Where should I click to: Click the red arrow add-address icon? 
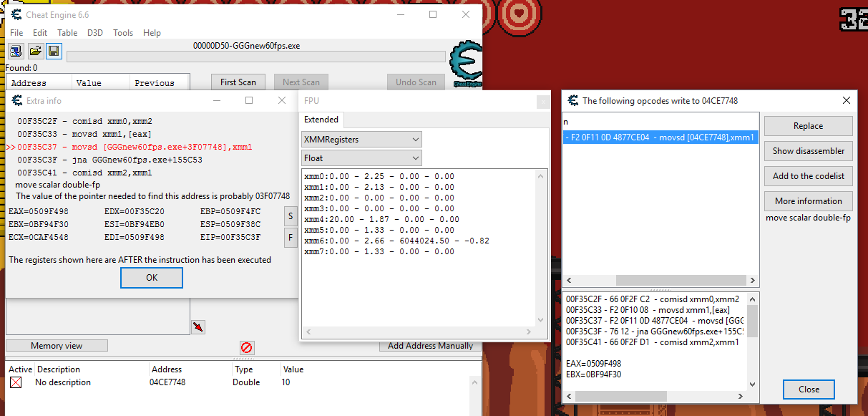199,326
